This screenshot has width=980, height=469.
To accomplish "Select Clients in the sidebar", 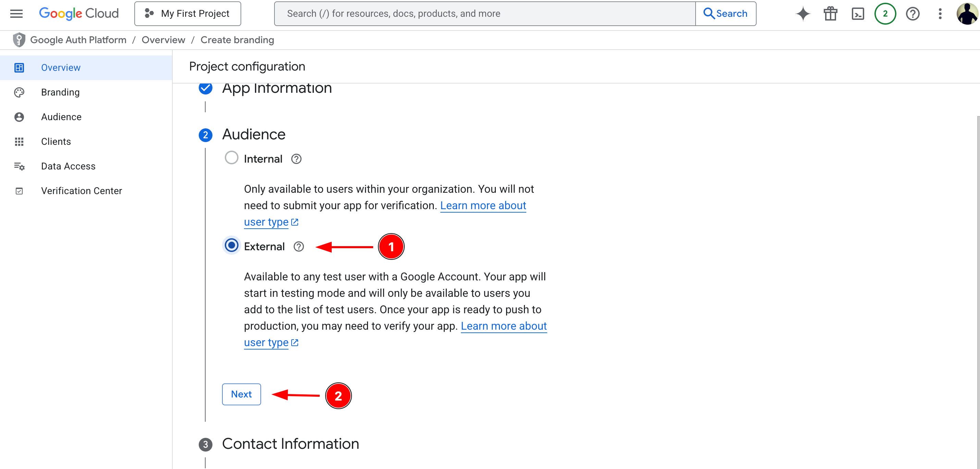I will pos(86,142).
